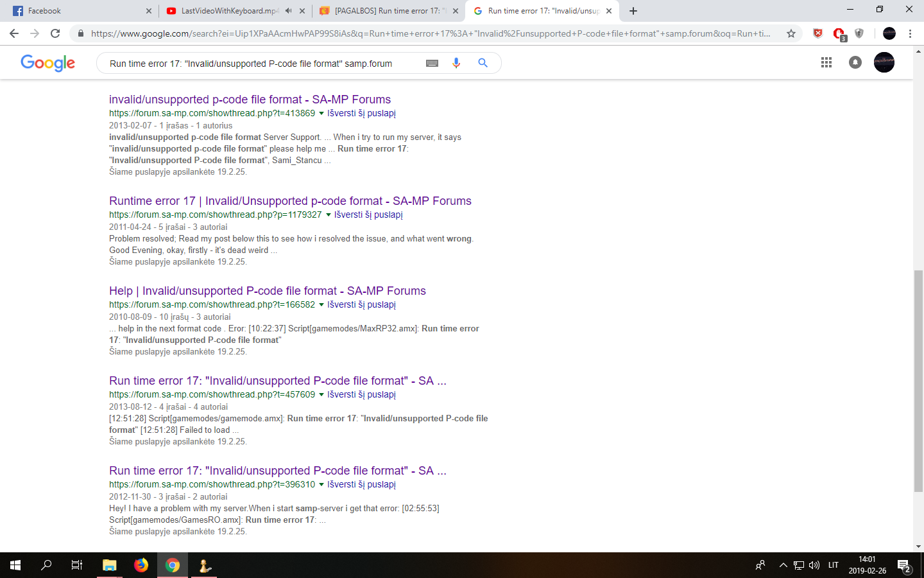Expand dropdown arrow for showthread t=457609
This screenshot has width=924, height=578.
[321, 395]
